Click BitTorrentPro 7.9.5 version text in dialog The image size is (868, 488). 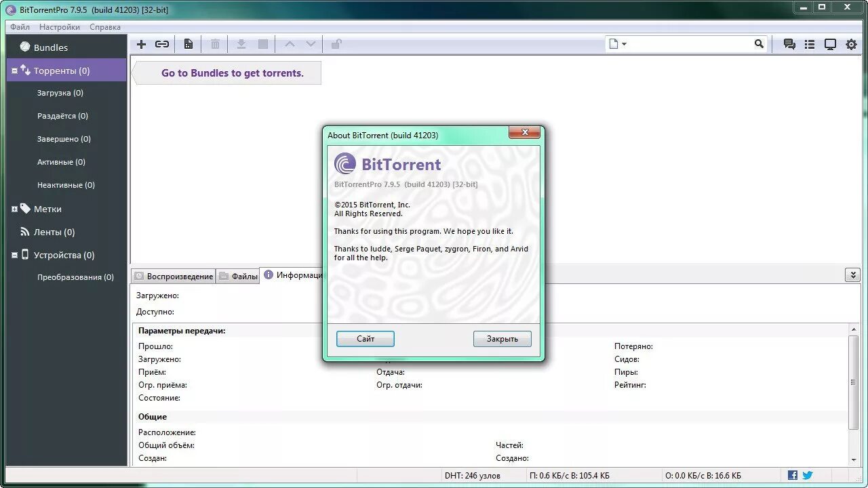coord(406,184)
